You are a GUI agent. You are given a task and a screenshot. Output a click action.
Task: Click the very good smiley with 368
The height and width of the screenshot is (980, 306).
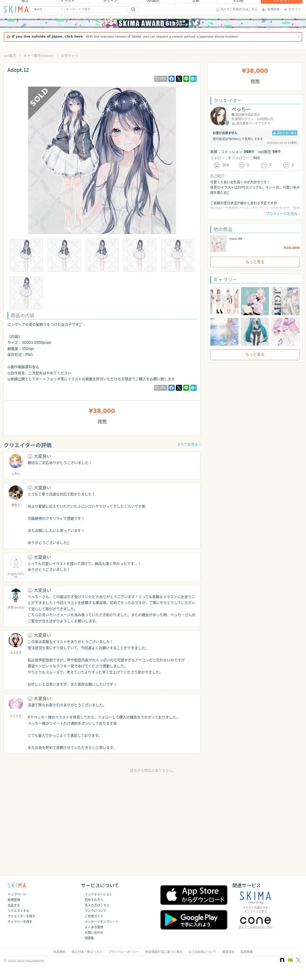[217, 165]
